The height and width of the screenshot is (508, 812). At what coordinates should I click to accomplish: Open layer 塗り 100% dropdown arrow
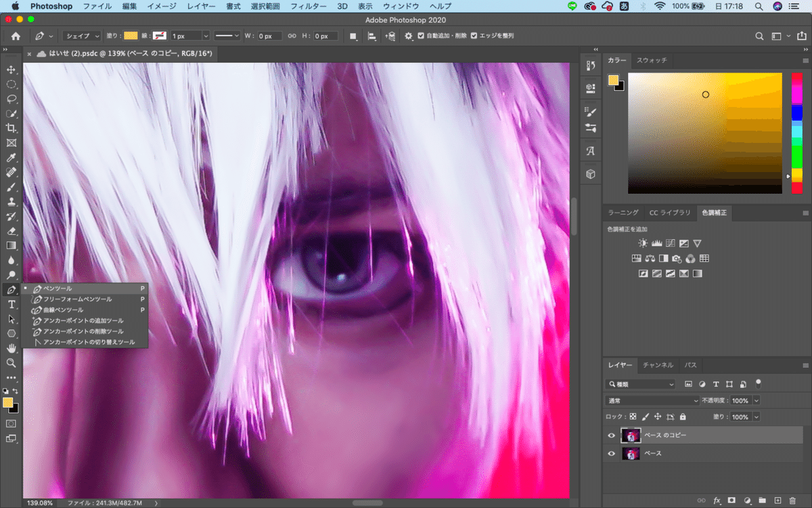(756, 417)
